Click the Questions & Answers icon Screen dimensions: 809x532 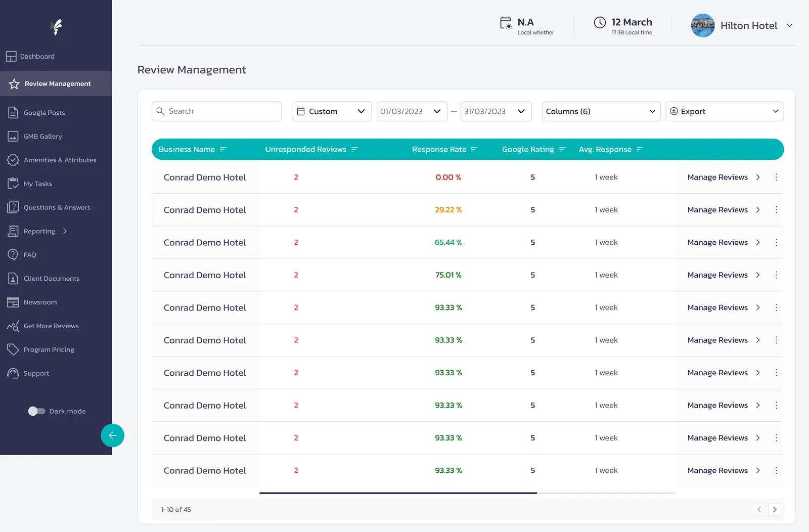click(13, 207)
